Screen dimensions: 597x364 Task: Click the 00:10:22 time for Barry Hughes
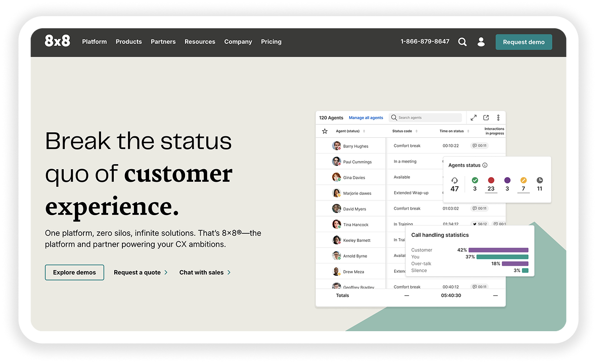coord(451,146)
